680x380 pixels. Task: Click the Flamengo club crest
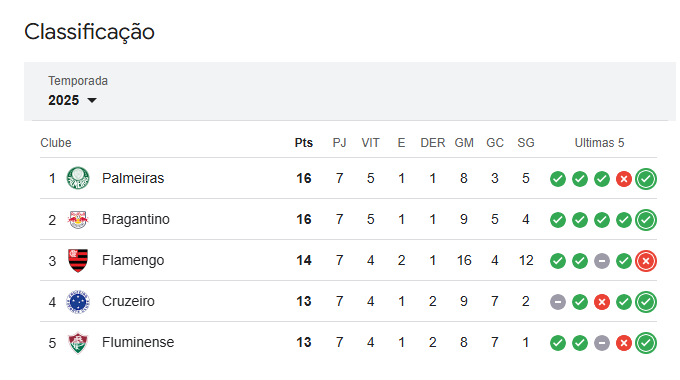point(78,260)
